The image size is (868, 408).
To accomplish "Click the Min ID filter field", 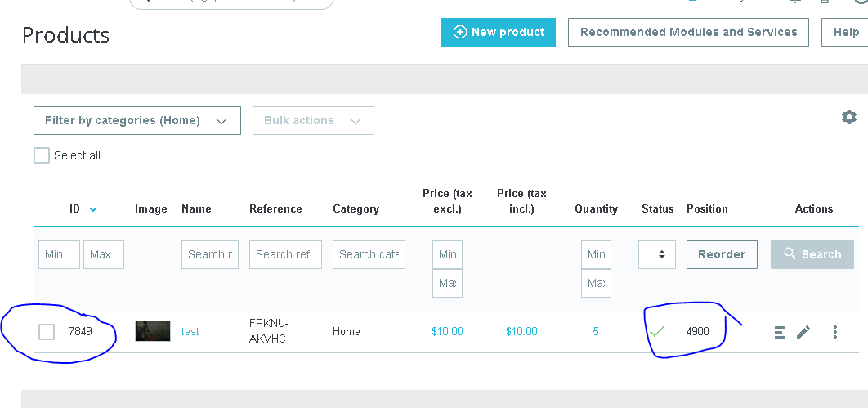I will [x=59, y=254].
